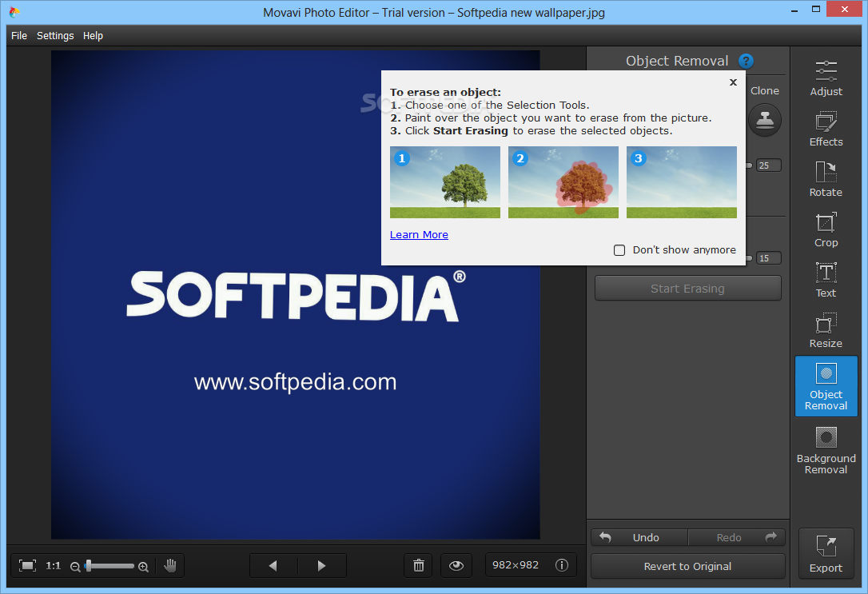Image resolution: width=868 pixels, height=594 pixels.
Task: Open the Settings menu
Action: pos(55,35)
